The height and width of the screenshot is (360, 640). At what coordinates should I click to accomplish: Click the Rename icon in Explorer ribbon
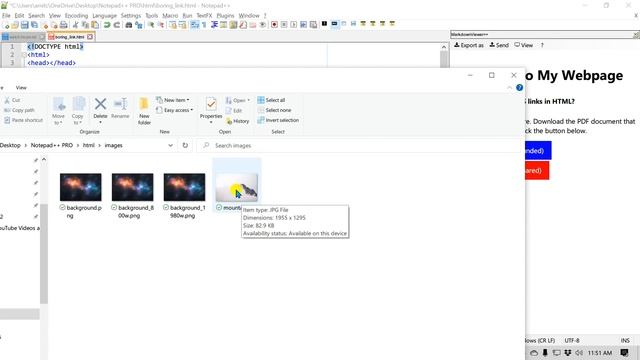pos(120,104)
